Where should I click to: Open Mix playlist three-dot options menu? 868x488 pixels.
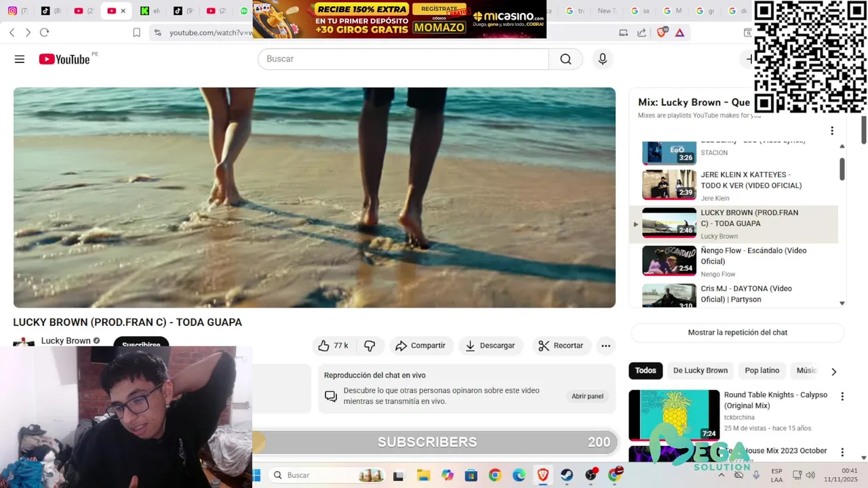tap(832, 131)
